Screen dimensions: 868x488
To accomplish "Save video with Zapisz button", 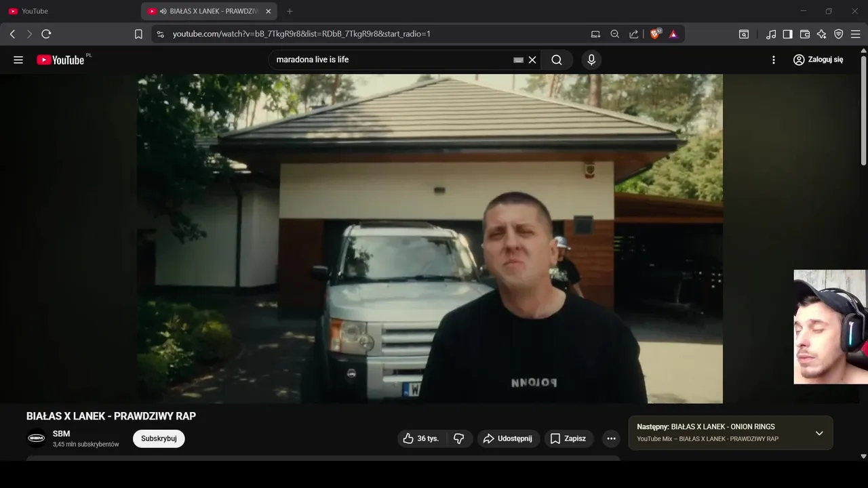I will click(x=568, y=439).
